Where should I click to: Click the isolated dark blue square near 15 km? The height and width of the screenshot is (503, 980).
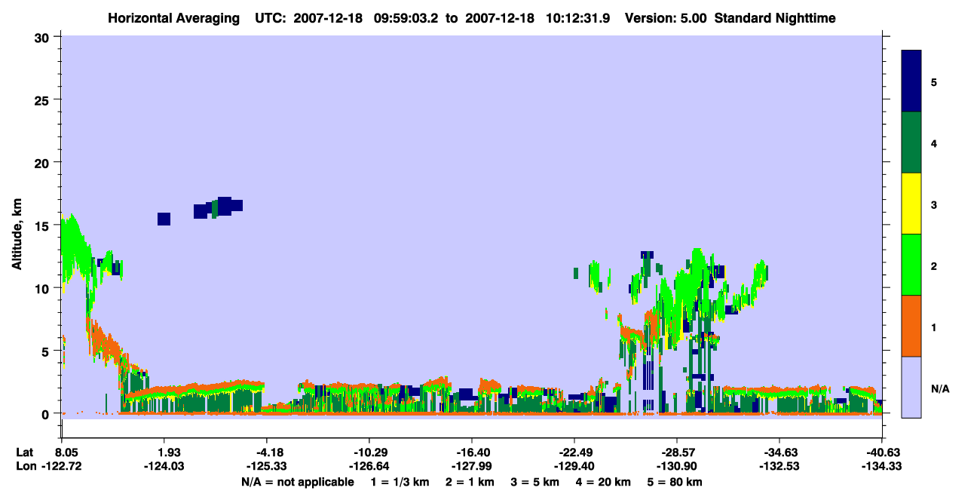click(164, 219)
